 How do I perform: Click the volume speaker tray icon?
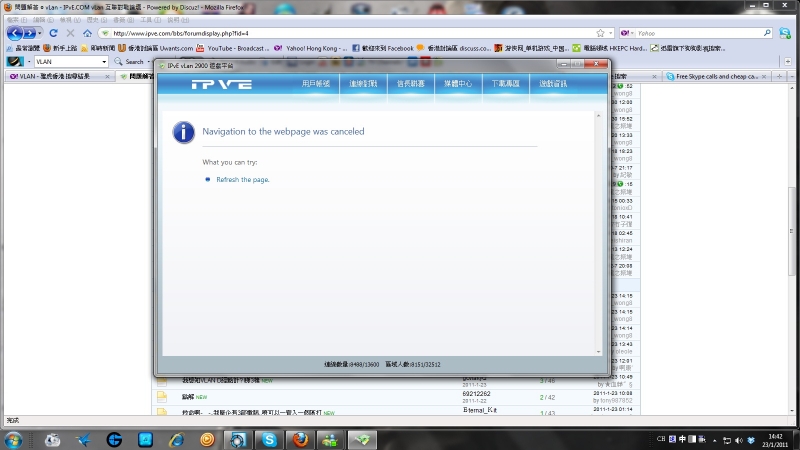[739, 440]
